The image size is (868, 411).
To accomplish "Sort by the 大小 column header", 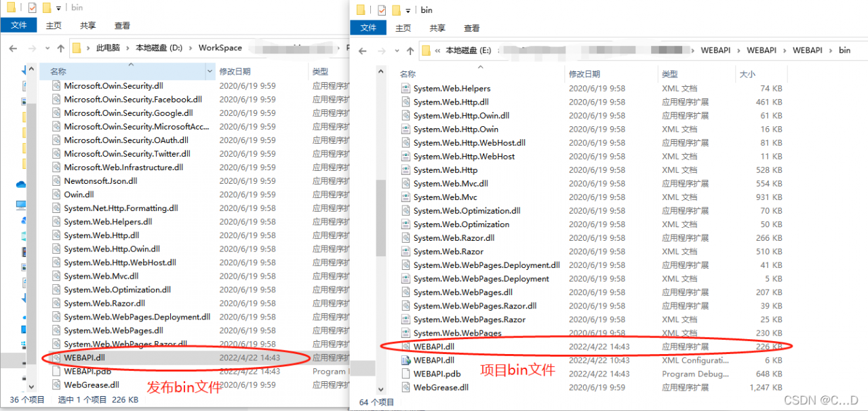I will coord(747,74).
